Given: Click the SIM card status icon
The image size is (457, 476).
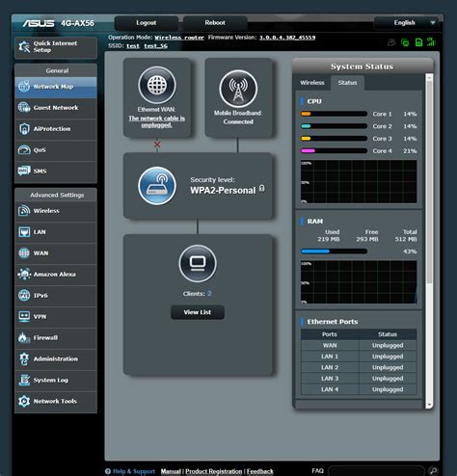Looking at the screenshot, I should click(418, 42).
